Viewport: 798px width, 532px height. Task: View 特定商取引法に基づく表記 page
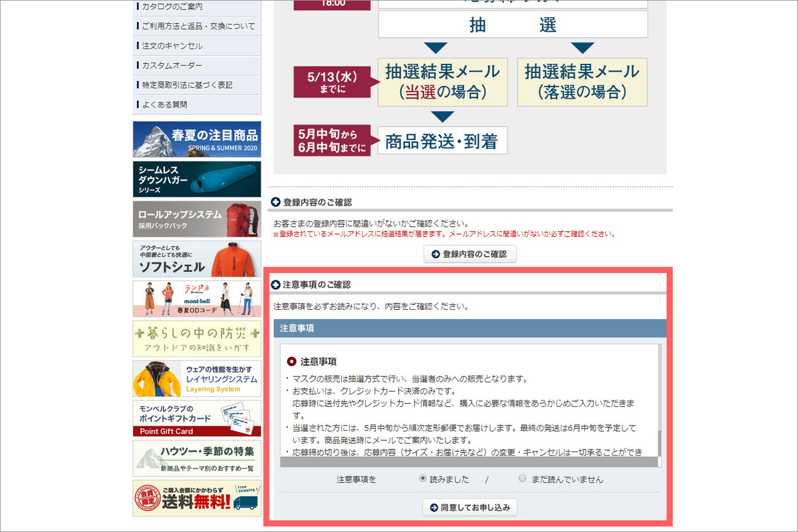click(197, 85)
